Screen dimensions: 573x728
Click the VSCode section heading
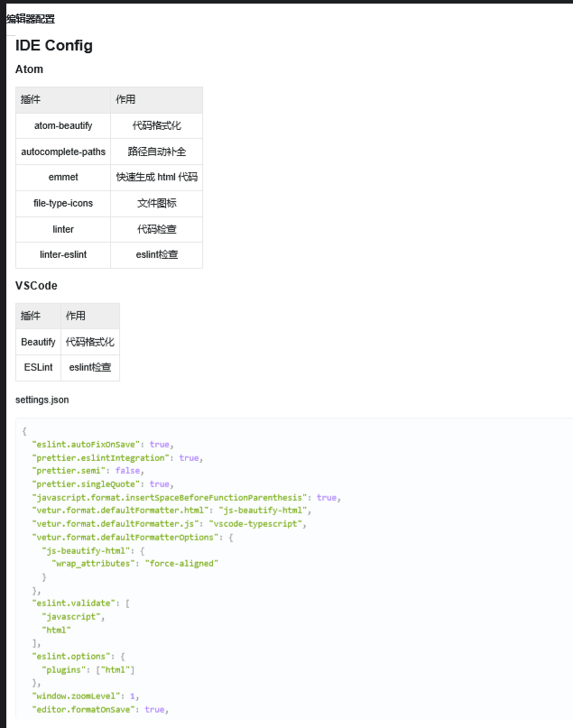pyautogui.click(x=36, y=286)
